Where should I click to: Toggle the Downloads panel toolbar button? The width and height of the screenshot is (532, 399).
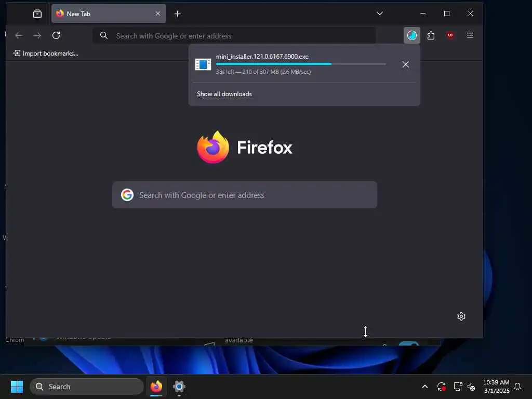[x=411, y=35]
